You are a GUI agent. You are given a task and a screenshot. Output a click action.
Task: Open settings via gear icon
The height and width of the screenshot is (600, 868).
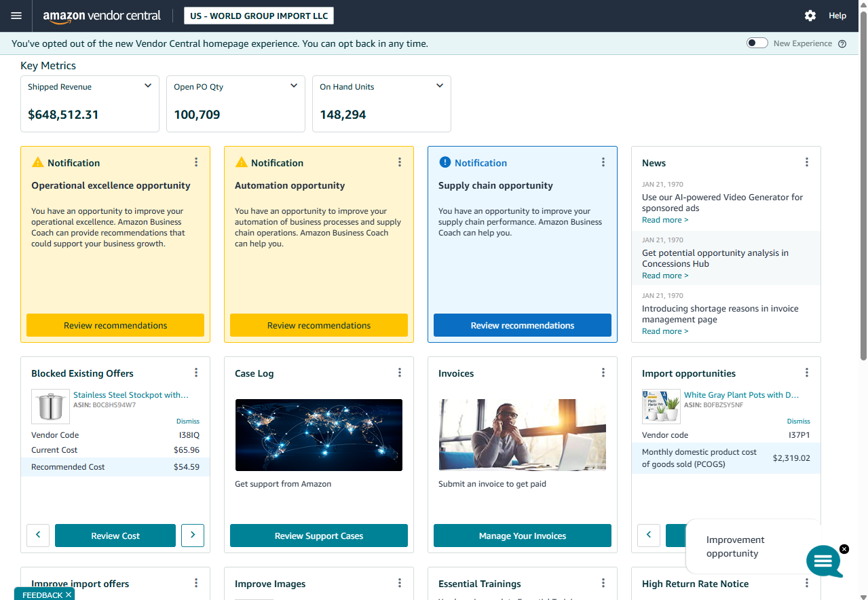pyautogui.click(x=810, y=16)
